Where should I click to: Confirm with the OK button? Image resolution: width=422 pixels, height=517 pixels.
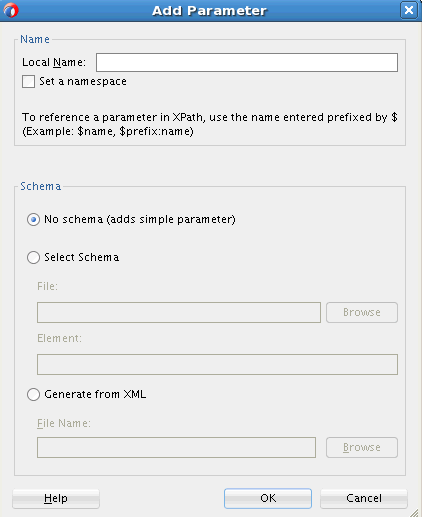268,498
